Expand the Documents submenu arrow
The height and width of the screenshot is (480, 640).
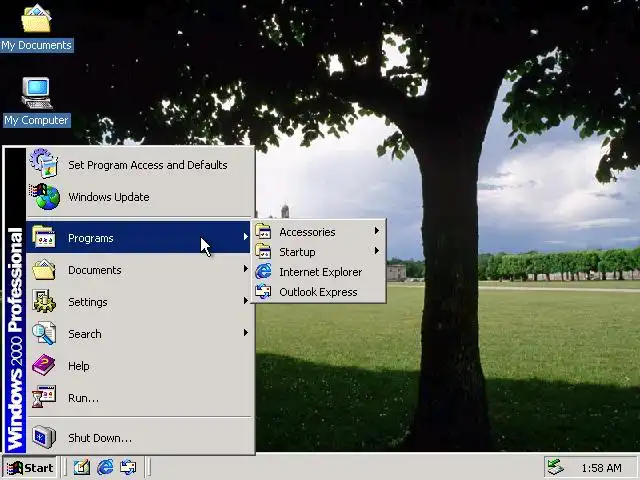[245, 269]
